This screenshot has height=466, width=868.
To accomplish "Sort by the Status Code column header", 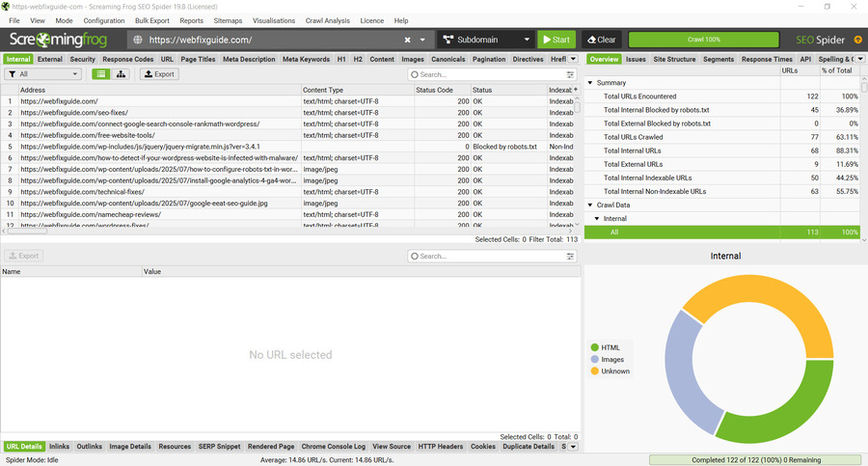I will coord(442,90).
